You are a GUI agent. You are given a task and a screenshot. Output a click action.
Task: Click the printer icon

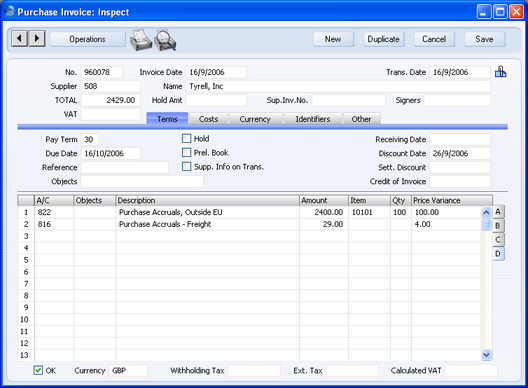pyautogui.click(x=141, y=40)
